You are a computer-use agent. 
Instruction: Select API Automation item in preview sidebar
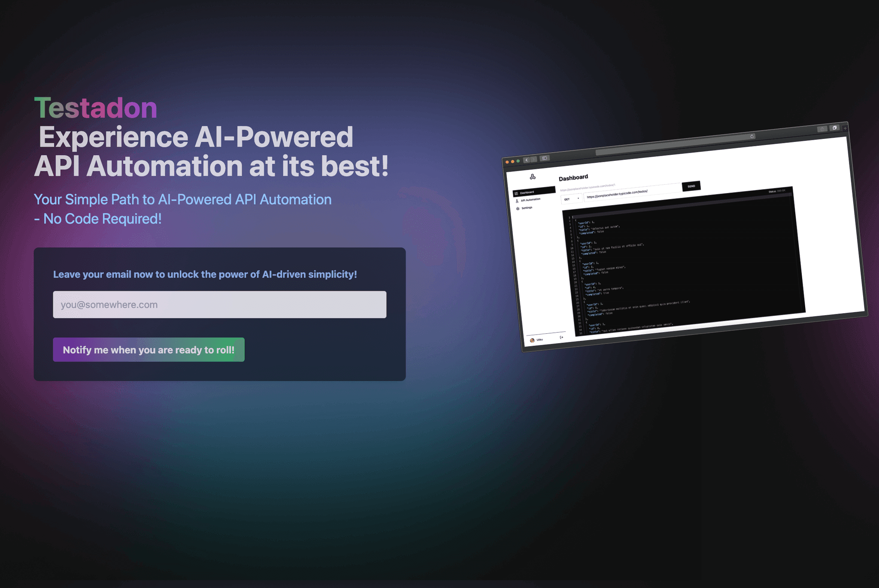tap(528, 200)
